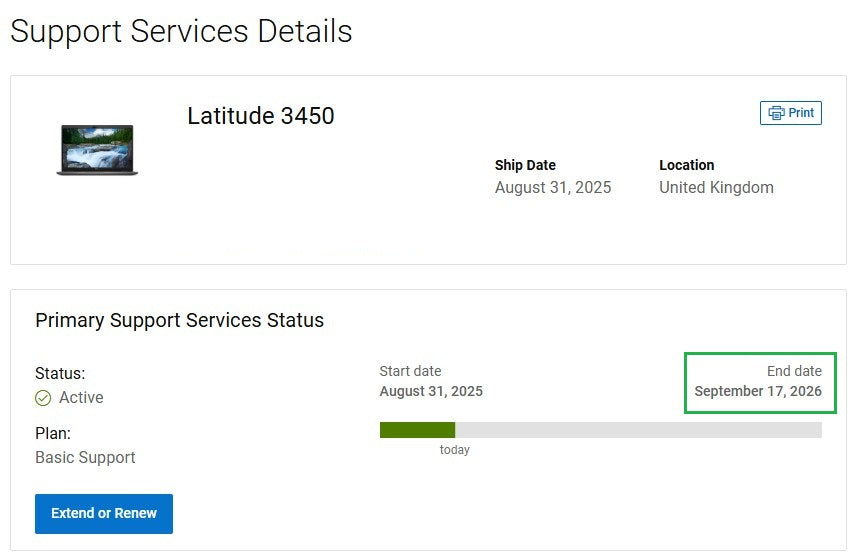Click the Plan label
Image resolution: width=858 pixels, height=559 pixels.
pos(53,433)
